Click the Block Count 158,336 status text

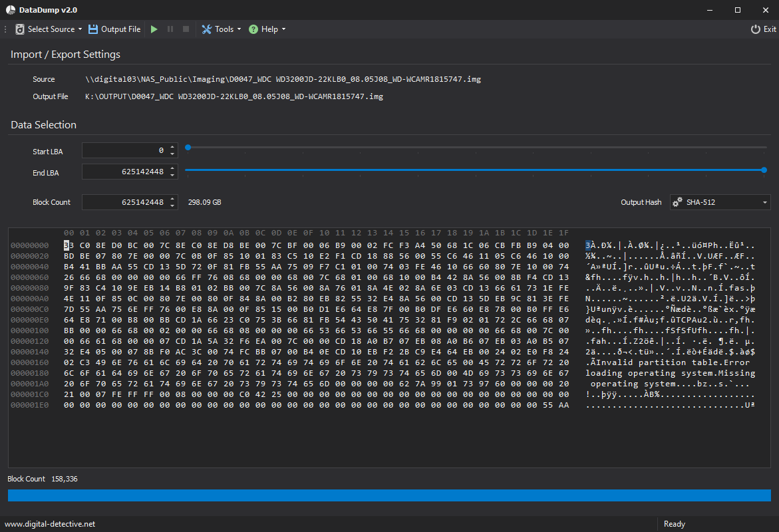click(x=42, y=479)
